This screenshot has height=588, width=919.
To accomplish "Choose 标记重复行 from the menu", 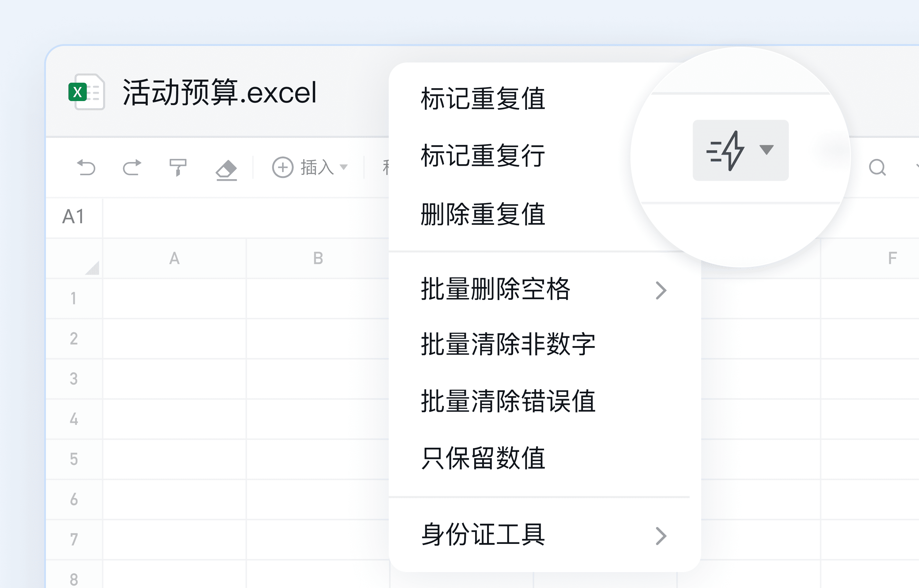I will 483,155.
